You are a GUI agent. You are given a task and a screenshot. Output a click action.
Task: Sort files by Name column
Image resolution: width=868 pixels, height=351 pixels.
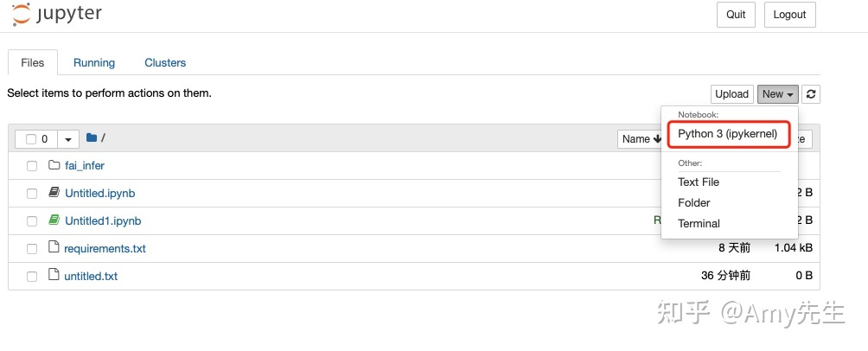(x=640, y=139)
